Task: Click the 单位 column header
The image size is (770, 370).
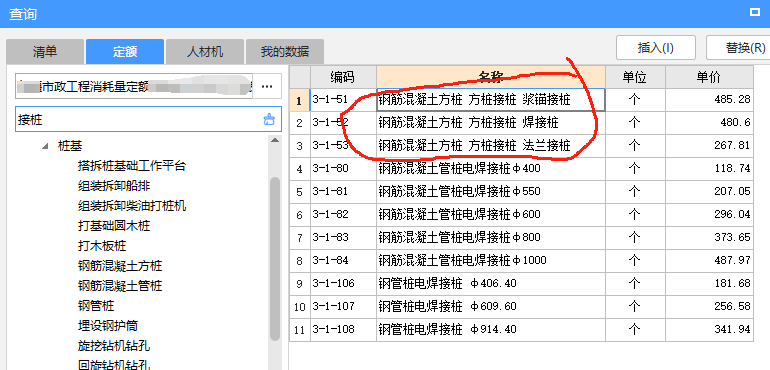Action: 635,77
